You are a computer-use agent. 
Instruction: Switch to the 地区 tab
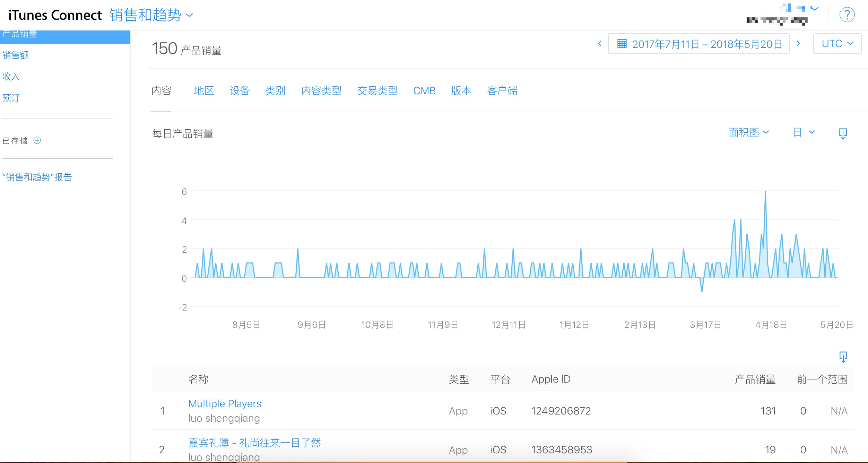203,91
